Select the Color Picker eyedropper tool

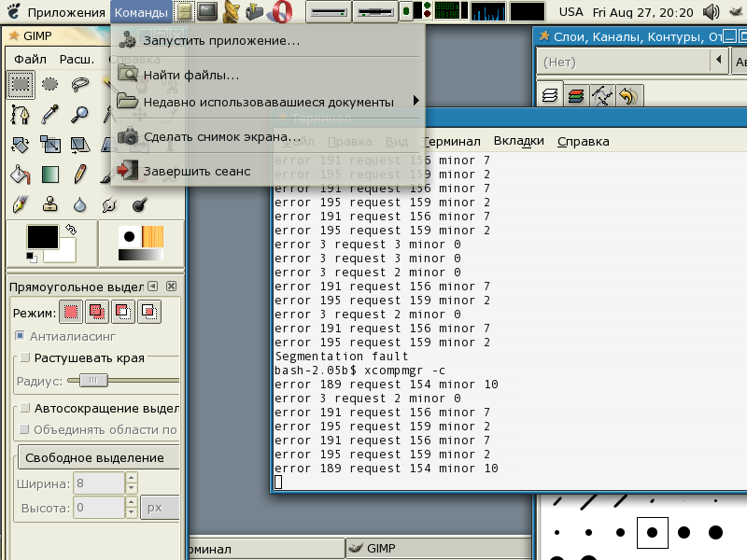tap(50, 115)
